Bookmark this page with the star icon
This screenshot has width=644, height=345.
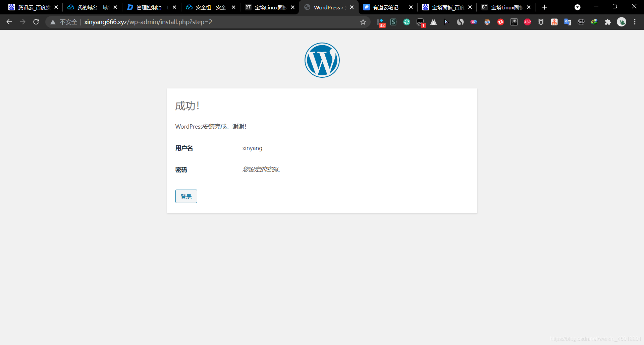[363, 22]
